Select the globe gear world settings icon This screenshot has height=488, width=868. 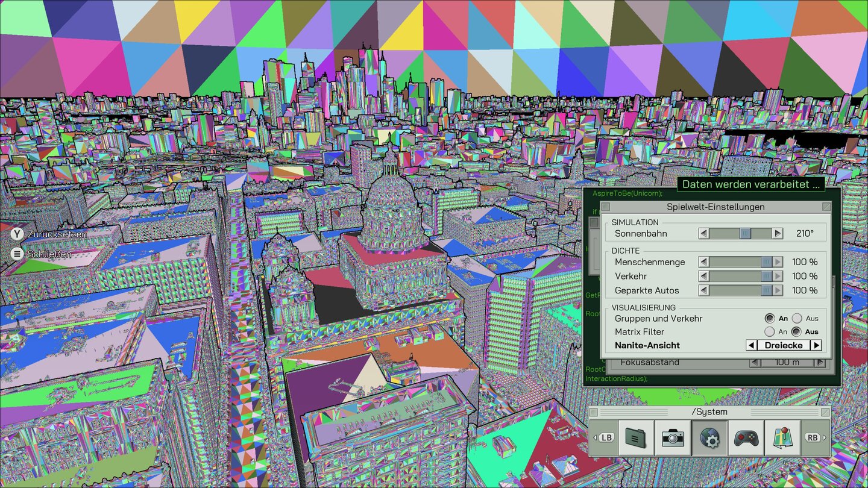click(709, 438)
